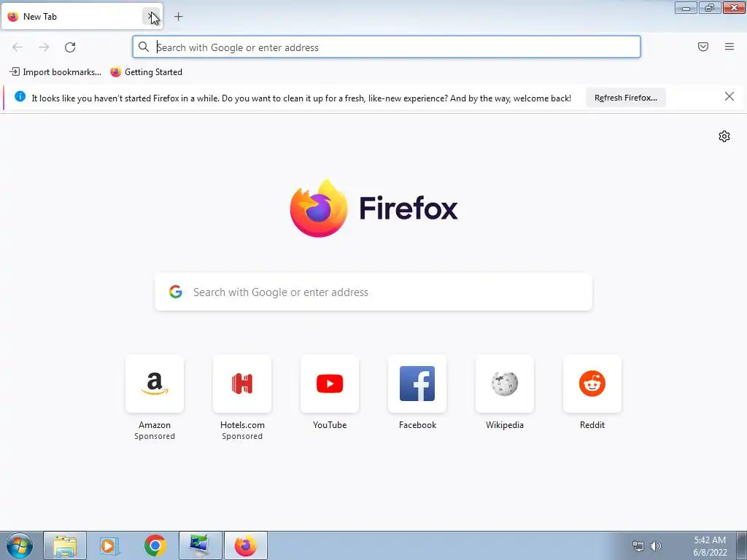747x560 pixels.
Task: Go back with the back arrow
Action: pos(18,47)
